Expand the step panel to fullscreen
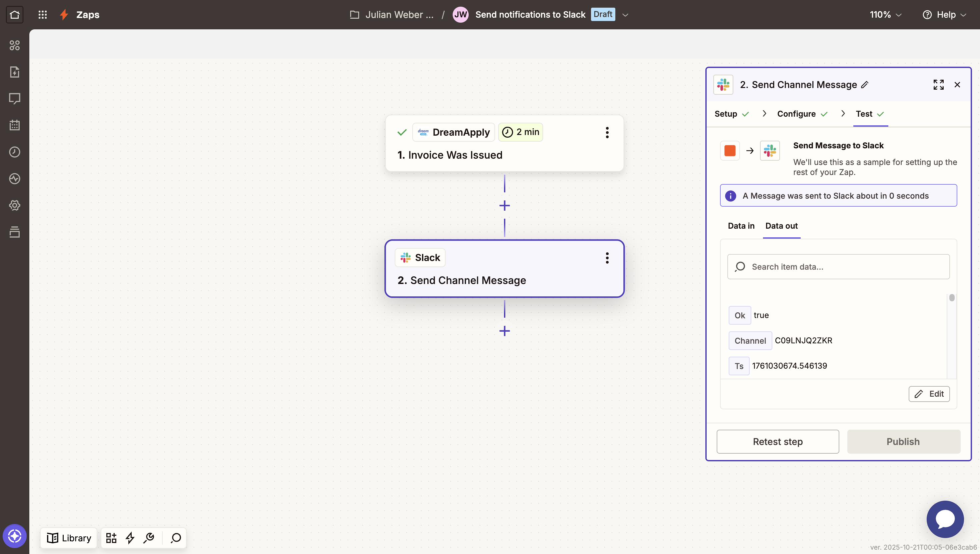The image size is (980, 554). click(x=938, y=84)
